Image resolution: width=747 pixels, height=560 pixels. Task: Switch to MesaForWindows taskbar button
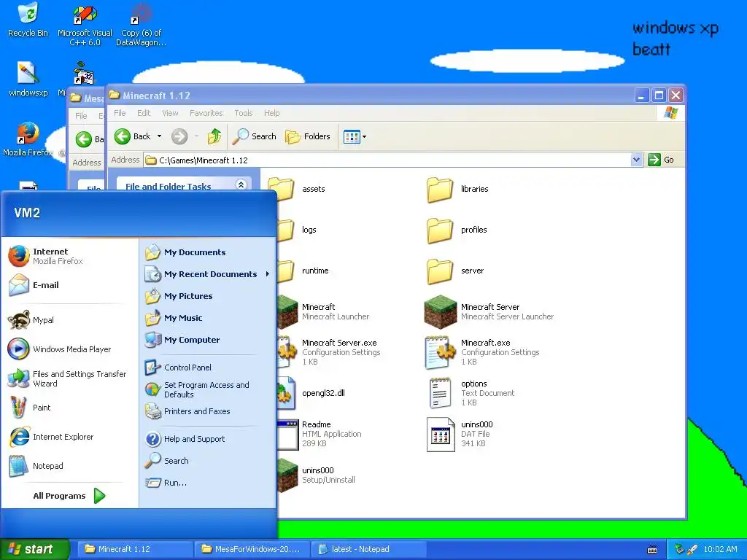coord(252,549)
